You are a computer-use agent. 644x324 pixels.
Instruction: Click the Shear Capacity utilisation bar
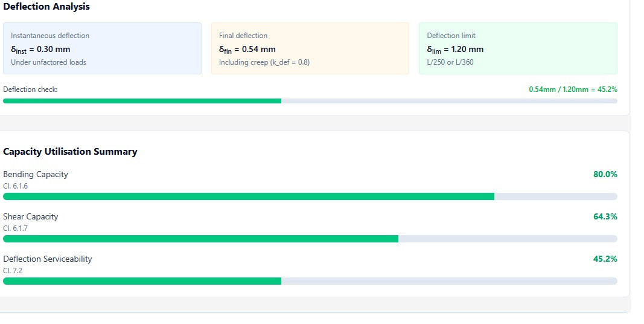coord(310,239)
